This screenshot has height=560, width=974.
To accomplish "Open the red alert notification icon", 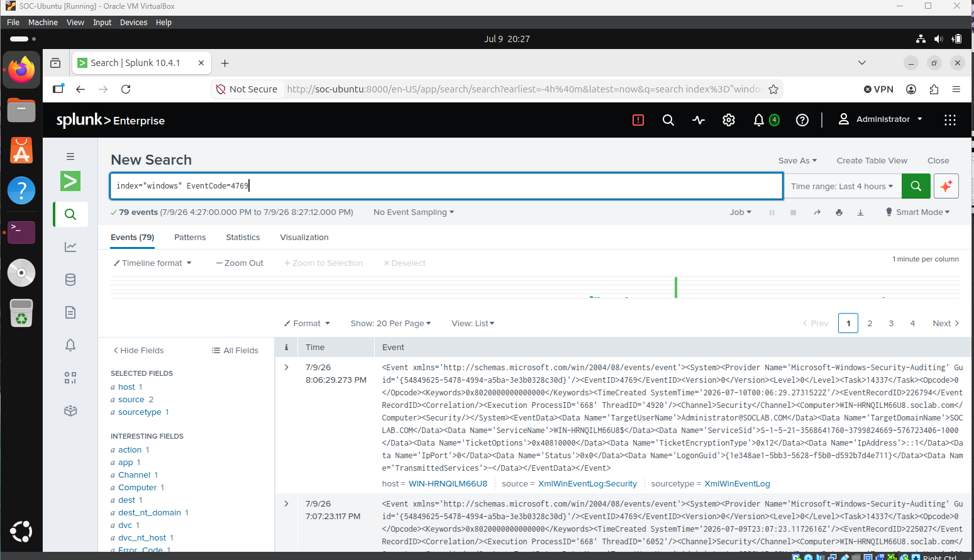I will (638, 120).
